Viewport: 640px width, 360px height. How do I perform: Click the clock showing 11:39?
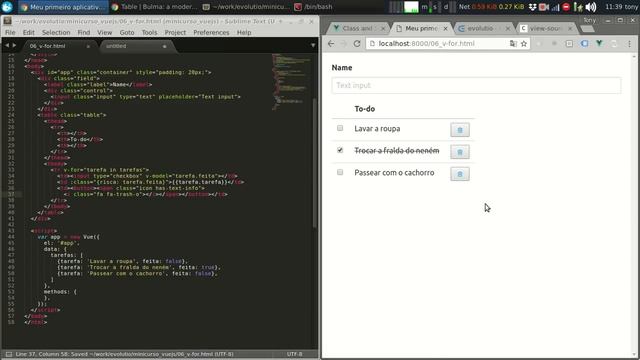(615, 7)
